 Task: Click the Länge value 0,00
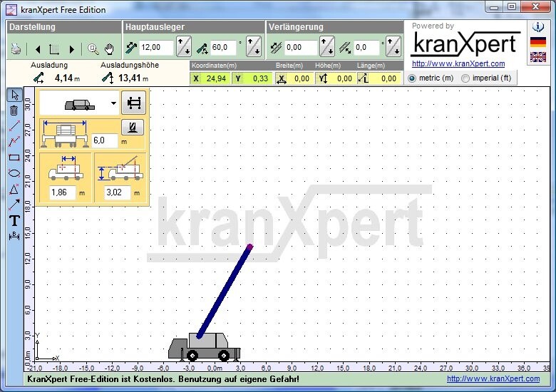click(x=388, y=78)
